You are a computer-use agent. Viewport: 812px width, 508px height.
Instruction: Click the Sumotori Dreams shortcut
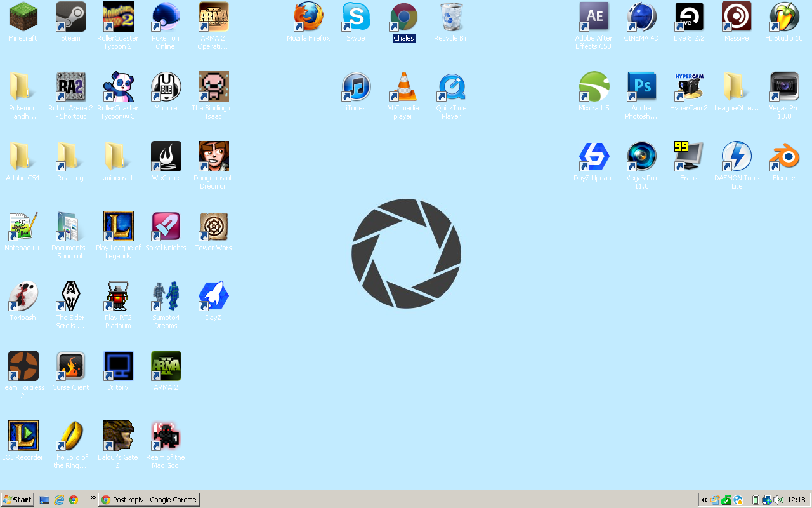tap(166, 297)
